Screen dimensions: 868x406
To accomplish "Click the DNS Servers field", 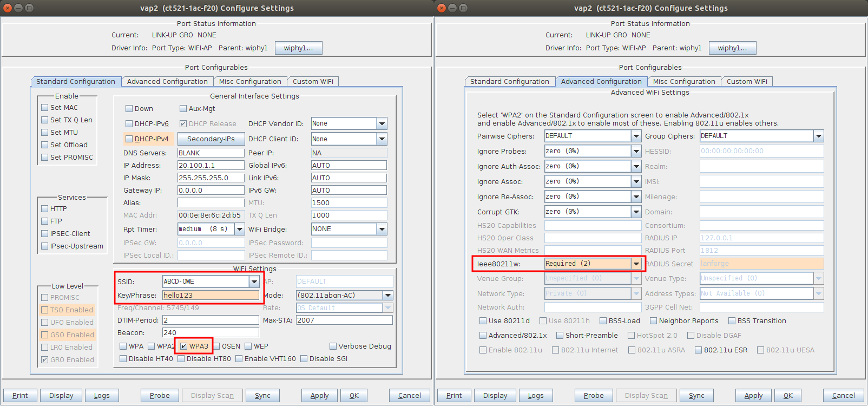I will (x=211, y=153).
